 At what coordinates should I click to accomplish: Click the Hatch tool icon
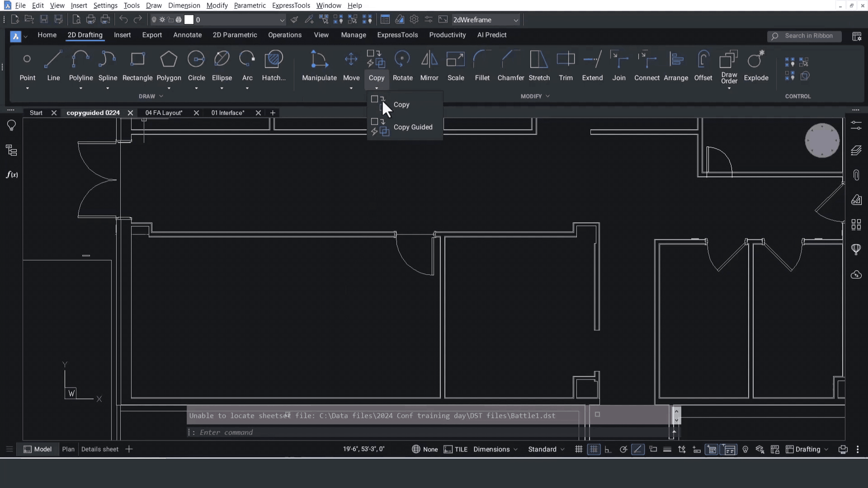tap(274, 60)
